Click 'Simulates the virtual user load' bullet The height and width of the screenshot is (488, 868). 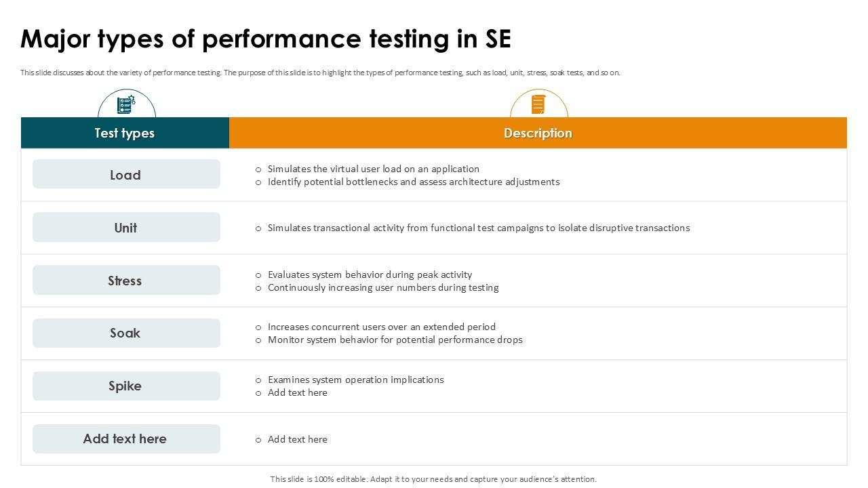[x=373, y=169]
